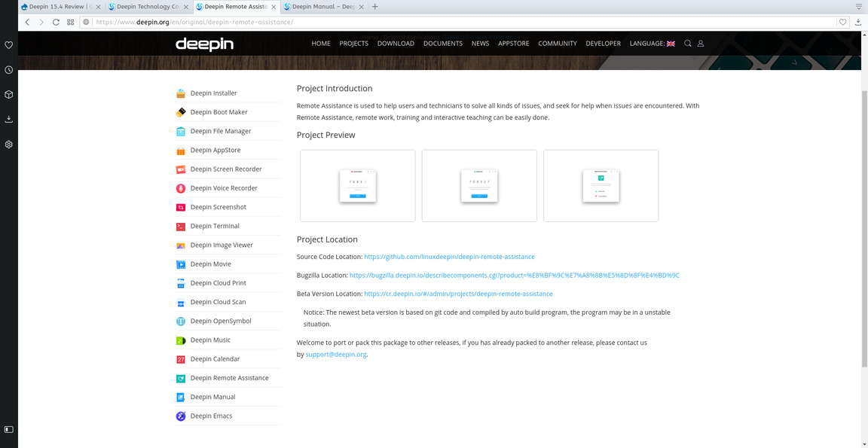Open the Deepin Voice Recorder microphone icon
Viewport: 868px width, 448px height.
[x=181, y=188]
